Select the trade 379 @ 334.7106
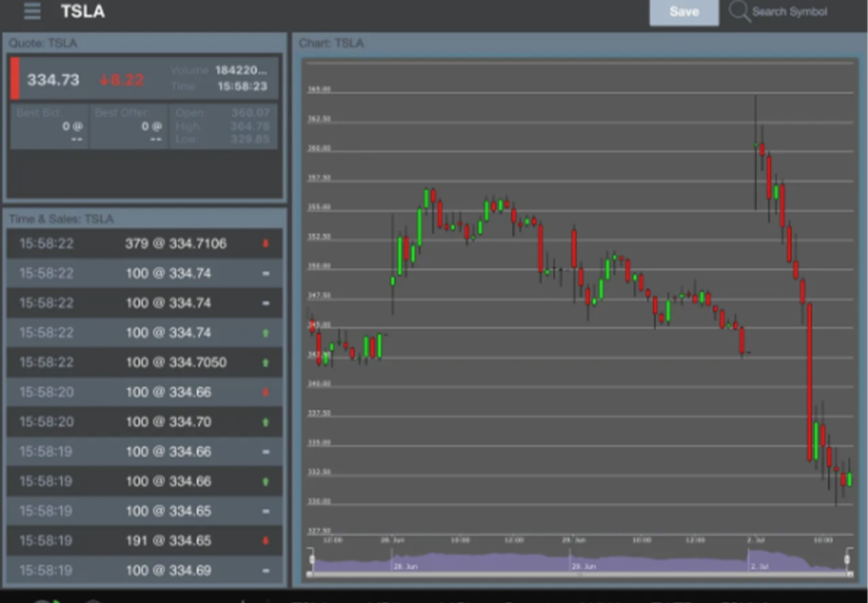Viewport: 868px width, 603px height. [x=144, y=243]
